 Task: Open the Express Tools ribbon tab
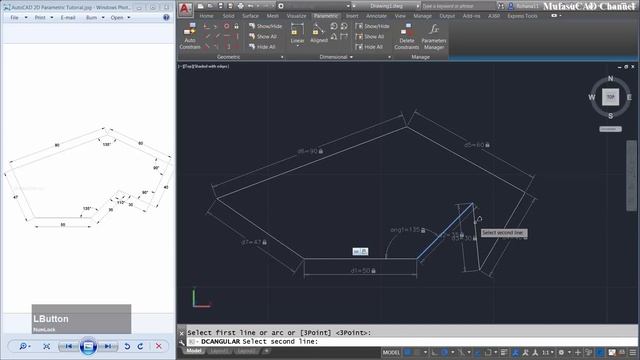pos(522,16)
